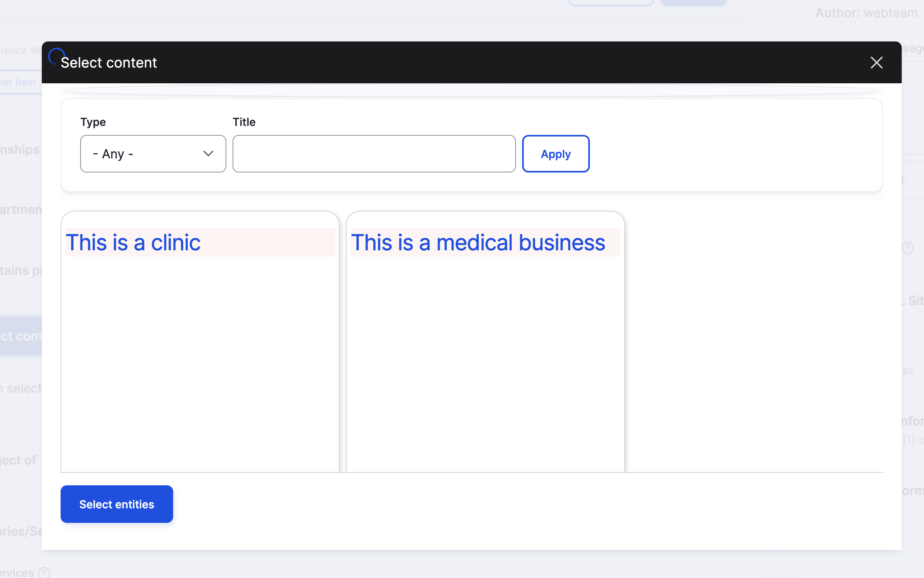Click the highlighted clinic card title area
The image size is (924, 578).
(x=200, y=242)
